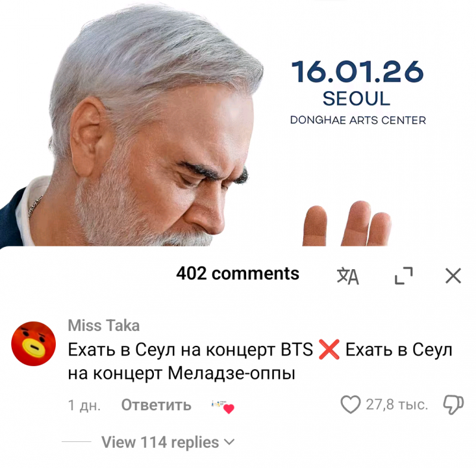Translate comments with the 文A icon
The width and height of the screenshot is (476, 468).
tap(348, 276)
